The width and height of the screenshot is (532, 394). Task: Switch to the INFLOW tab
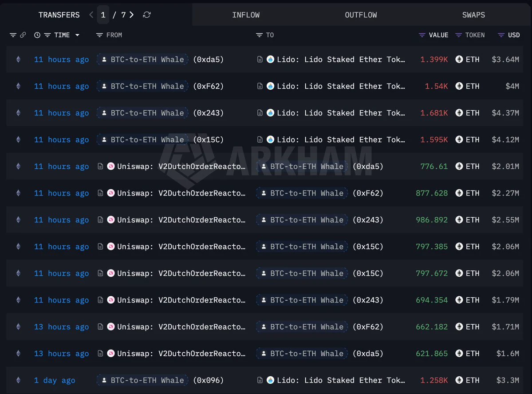[x=246, y=15]
